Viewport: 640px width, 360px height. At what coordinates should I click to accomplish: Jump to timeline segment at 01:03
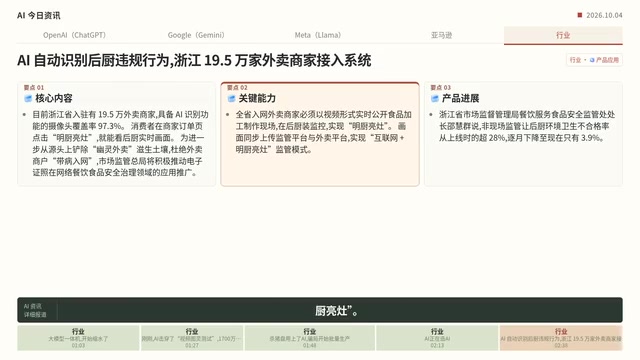click(x=78, y=338)
